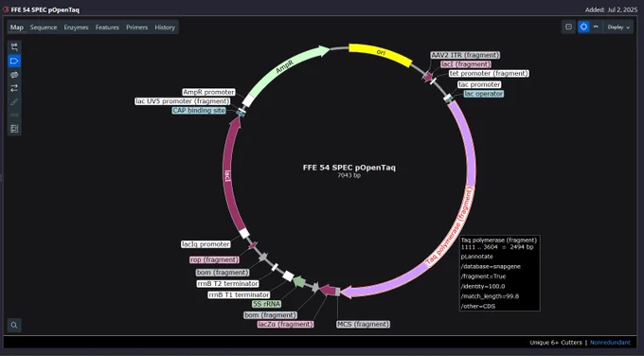
Task: Click the lac operator label
Action: [483, 94]
